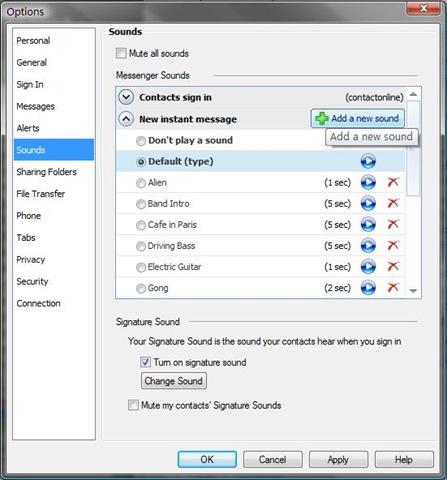Play the Band Intro sound preview
The image size is (447, 480).
[368, 203]
